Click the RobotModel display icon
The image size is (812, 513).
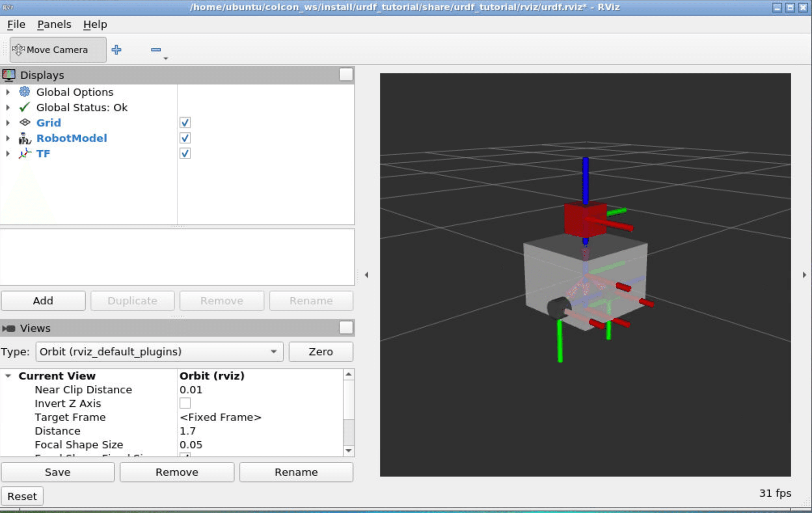pos(25,138)
